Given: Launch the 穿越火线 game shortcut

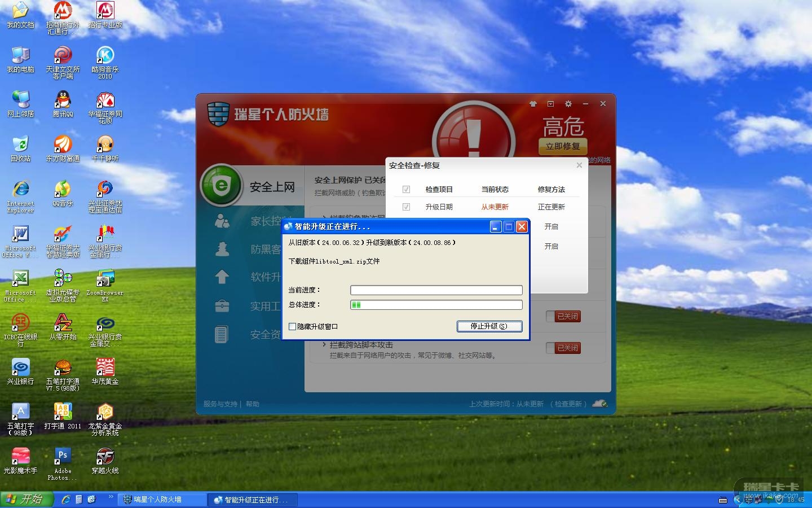Looking at the screenshot, I should (105, 461).
